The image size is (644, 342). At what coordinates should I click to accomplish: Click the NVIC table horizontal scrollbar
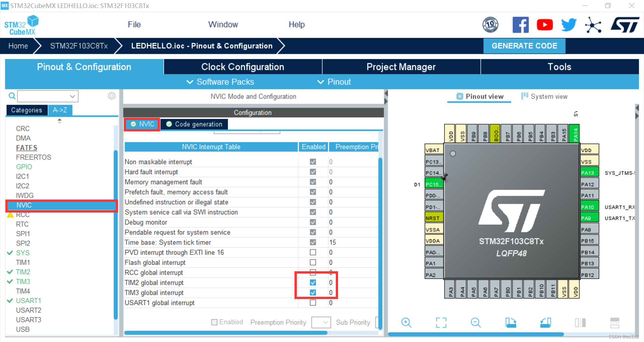226,333
